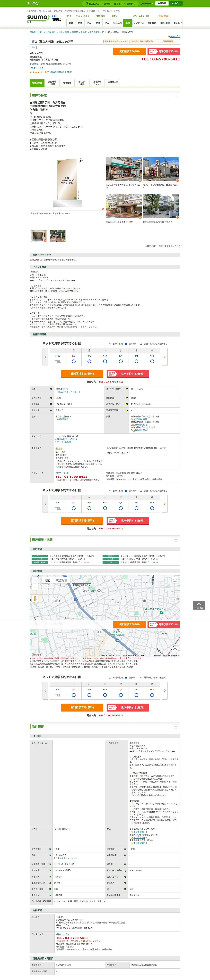The height and width of the screenshot is (980, 210).
Task: Click 都立大学駅 breadcrumb link
Action: coord(95,32)
